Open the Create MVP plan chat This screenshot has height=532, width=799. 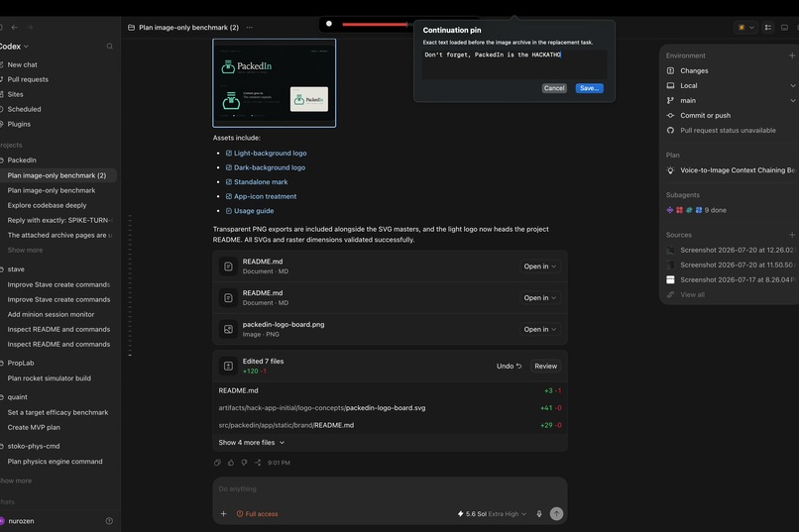(34, 428)
